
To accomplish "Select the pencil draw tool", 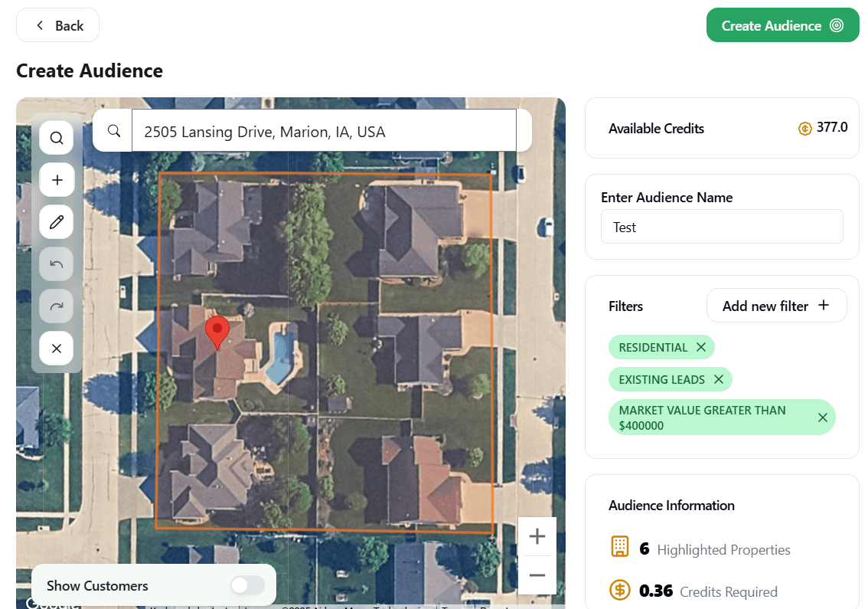I will pos(57,222).
